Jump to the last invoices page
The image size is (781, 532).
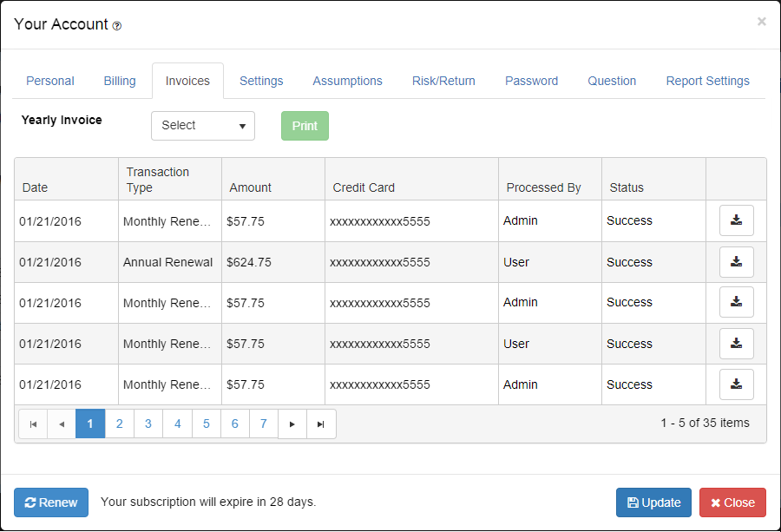[321, 424]
